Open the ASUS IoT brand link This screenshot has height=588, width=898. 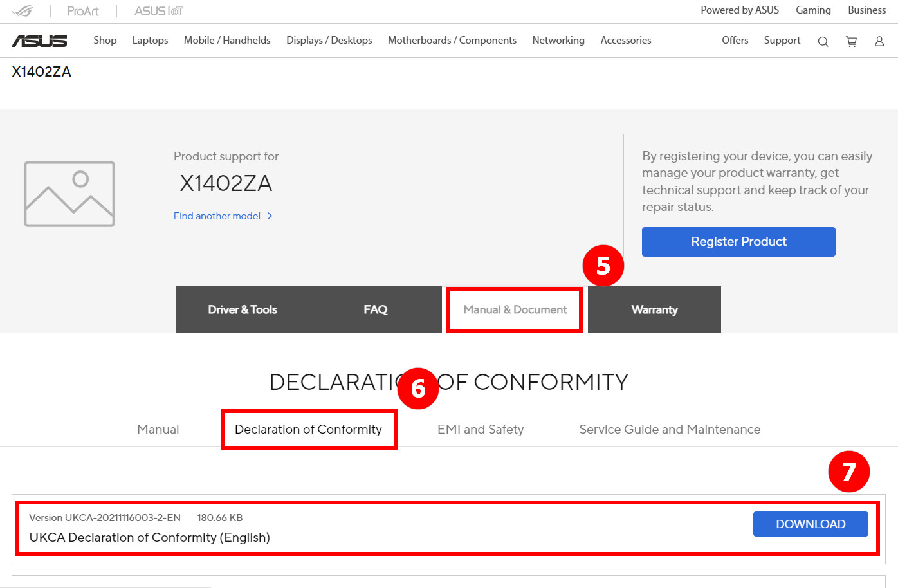158,11
